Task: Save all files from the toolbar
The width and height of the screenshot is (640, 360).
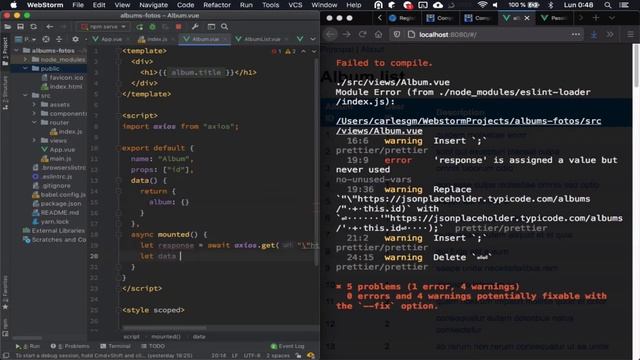Action: (x=20, y=27)
